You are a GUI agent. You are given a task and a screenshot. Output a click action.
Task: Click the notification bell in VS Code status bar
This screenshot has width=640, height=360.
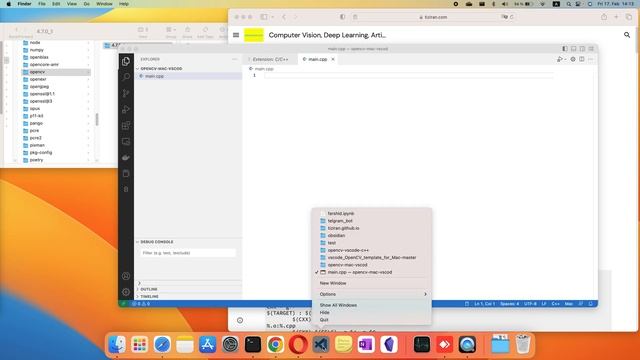point(591,304)
